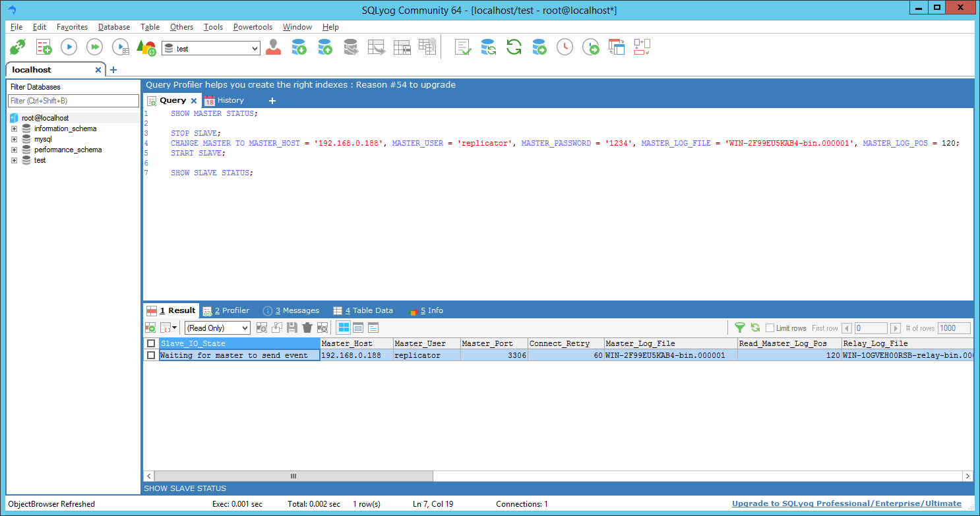Click the save changes floppy icon

(292, 328)
